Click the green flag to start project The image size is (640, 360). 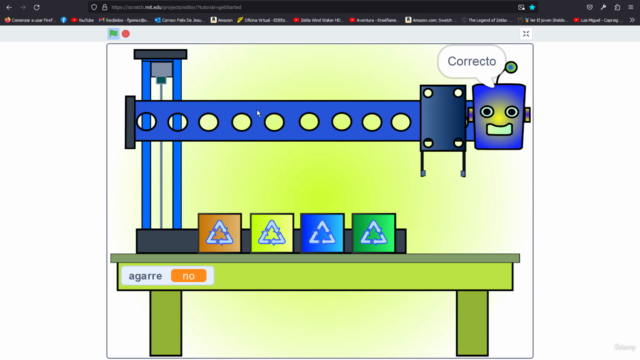(113, 34)
